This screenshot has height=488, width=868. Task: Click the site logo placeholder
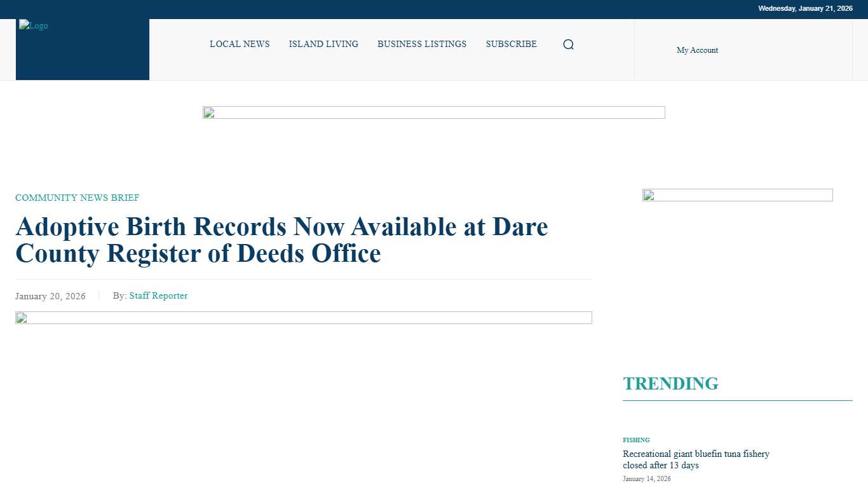[33, 25]
